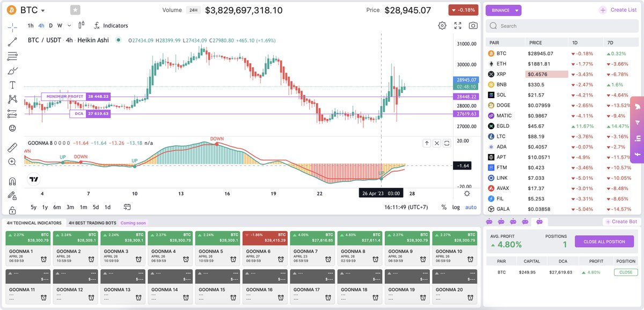The height and width of the screenshot is (310, 644).
Task: Move the GOONMA pane up with the arrow
Action: coord(427,143)
